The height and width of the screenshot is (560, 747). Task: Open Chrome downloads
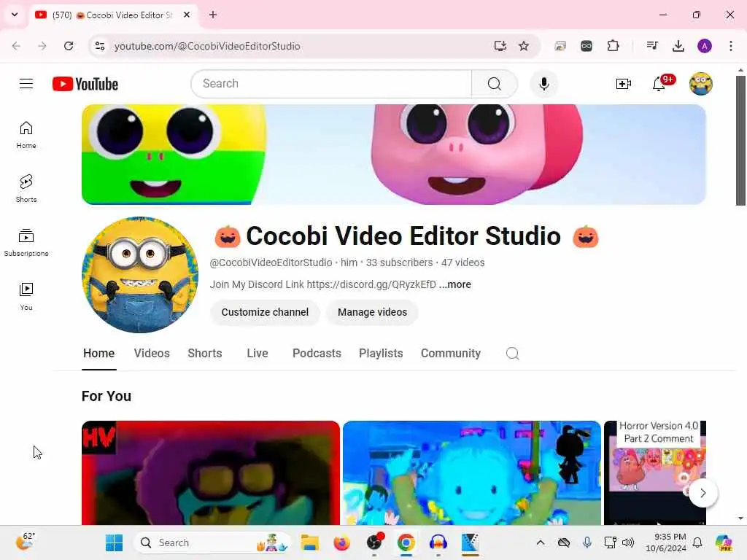678,46
